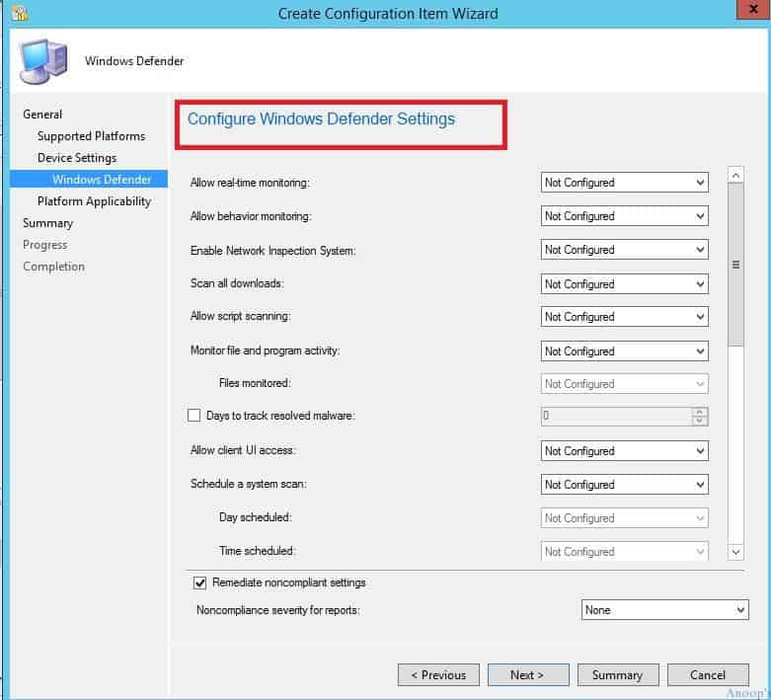Select Device Settings step
The width and height of the screenshot is (771, 700).
(77, 158)
